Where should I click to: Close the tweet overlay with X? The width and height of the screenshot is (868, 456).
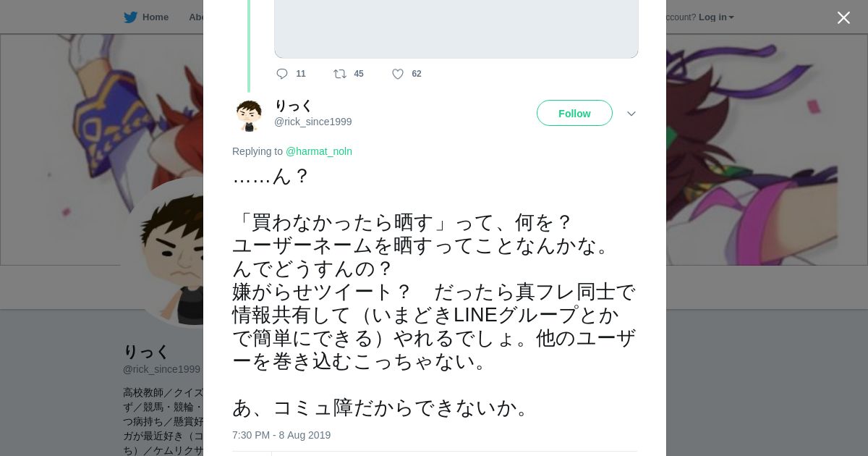[843, 17]
